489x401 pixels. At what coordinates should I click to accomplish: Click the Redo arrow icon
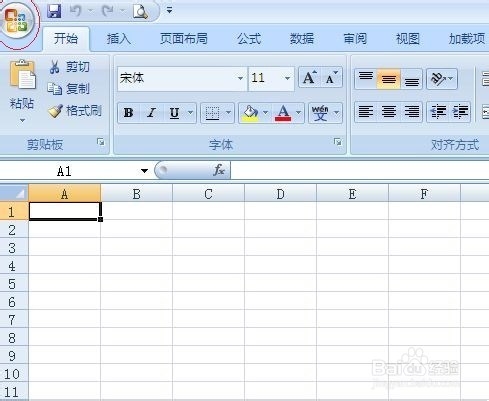coord(107,11)
